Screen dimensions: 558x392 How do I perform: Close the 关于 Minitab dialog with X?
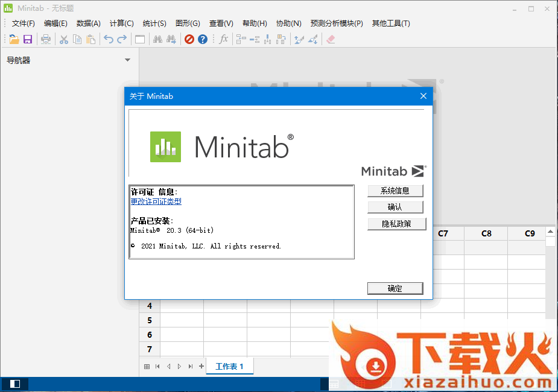click(423, 96)
